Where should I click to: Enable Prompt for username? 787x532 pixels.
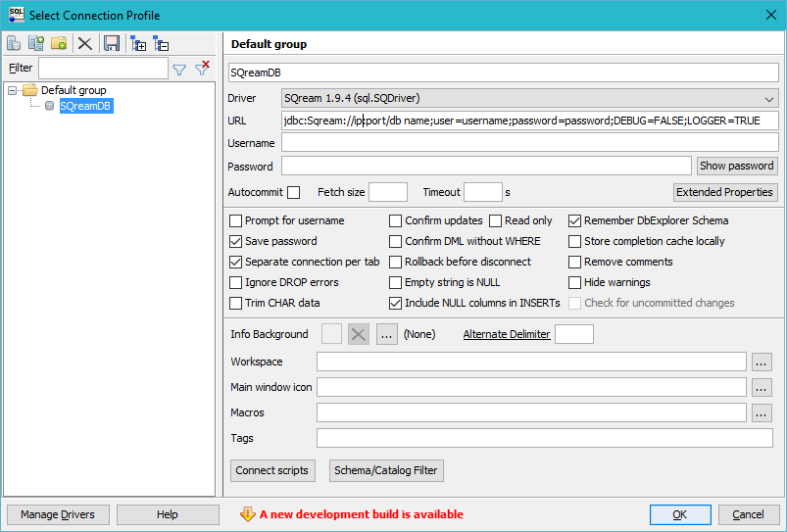point(235,220)
